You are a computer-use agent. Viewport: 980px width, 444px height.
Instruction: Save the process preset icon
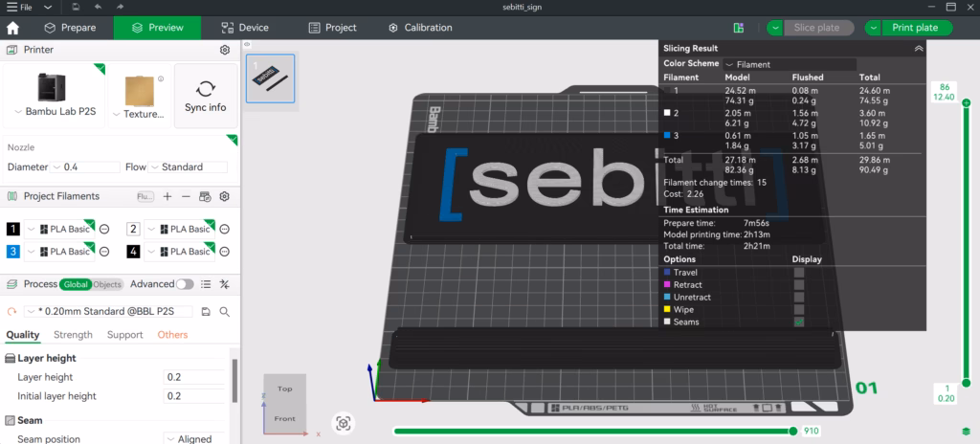(x=206, y=311)
